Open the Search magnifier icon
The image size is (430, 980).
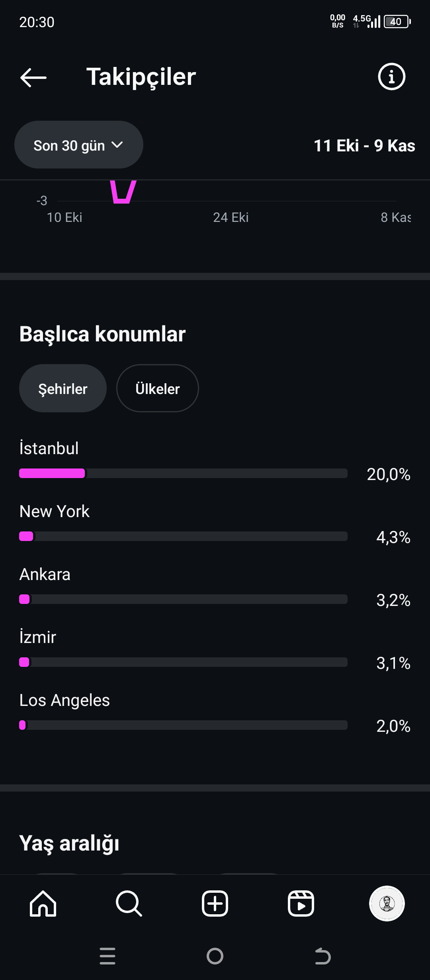pyautogui.click(x=129, y=904)
